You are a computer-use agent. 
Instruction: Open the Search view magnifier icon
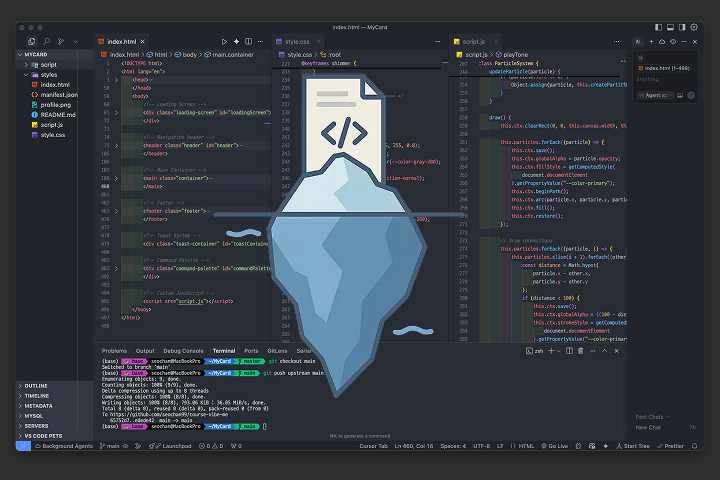click(46, 41)
